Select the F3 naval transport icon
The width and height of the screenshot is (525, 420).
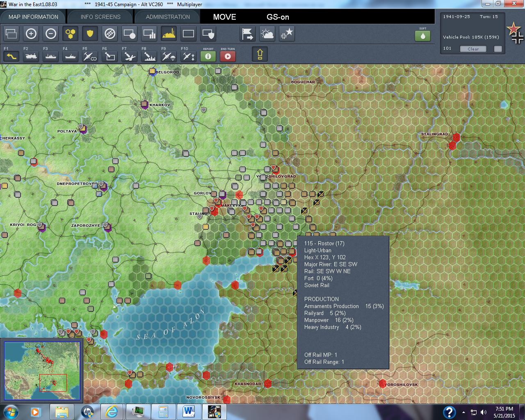(x=50, y=56)
